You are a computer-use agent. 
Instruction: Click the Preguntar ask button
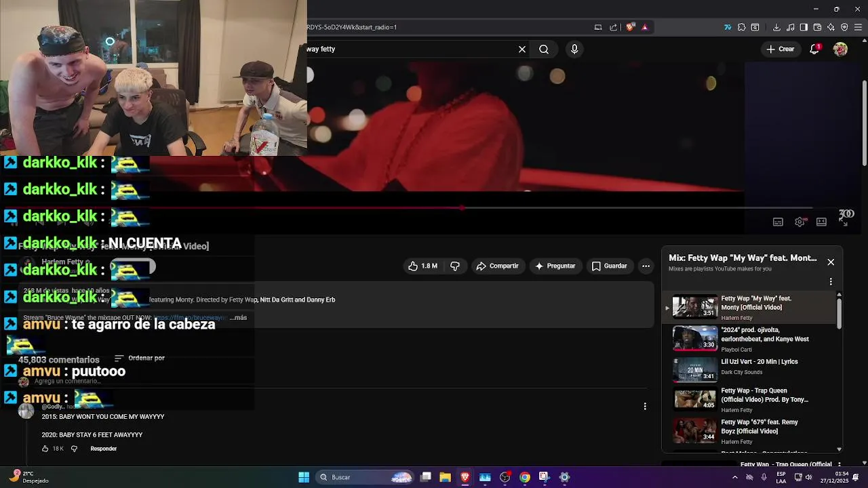click(555, 266)
